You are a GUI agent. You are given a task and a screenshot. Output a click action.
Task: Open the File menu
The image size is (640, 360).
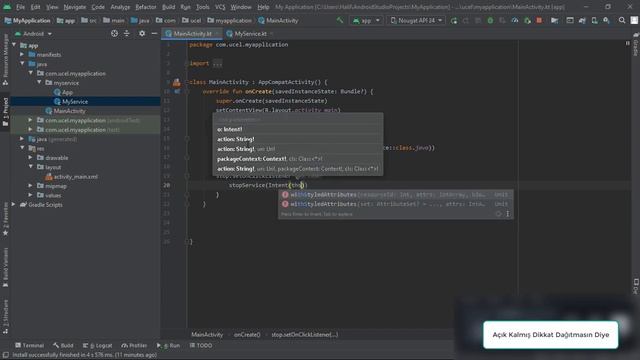point(20,7)
